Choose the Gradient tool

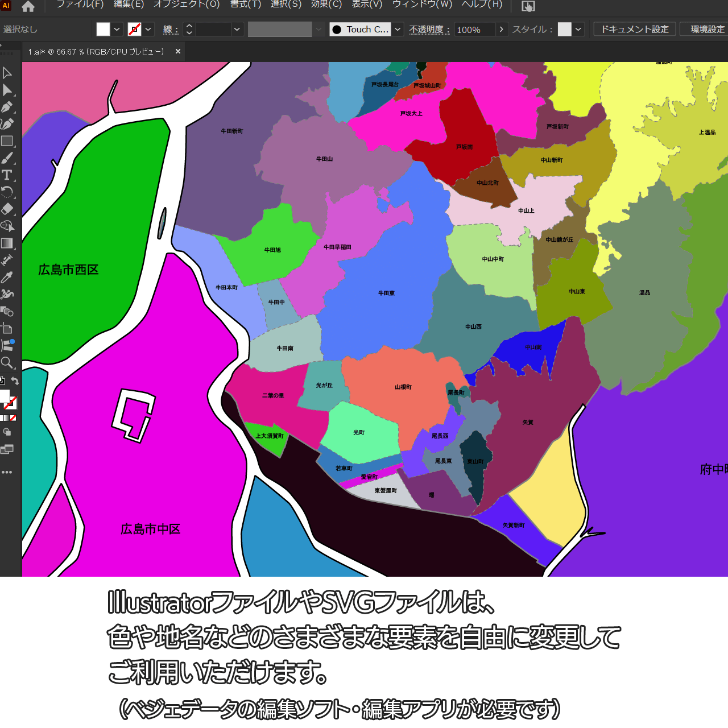(7, 243)
